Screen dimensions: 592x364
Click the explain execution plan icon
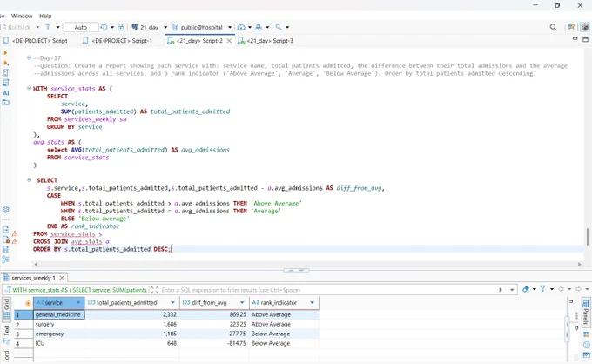[x=6, y=83]
